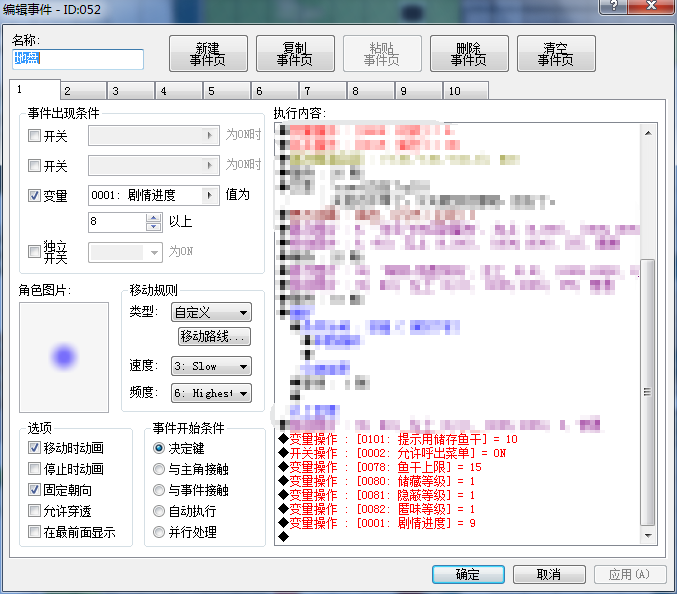The image size is (677, 594).
Task: Toggle the first 开关 condition checkbox
Action: point(34,136)
